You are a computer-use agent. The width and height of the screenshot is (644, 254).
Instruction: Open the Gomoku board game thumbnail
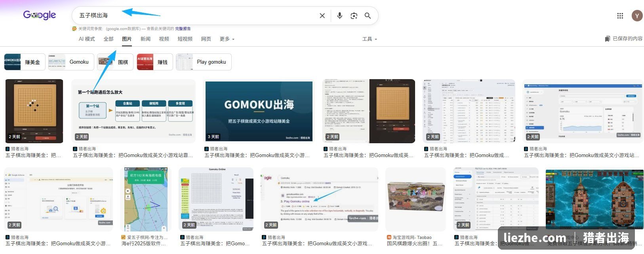coord(34,111)
